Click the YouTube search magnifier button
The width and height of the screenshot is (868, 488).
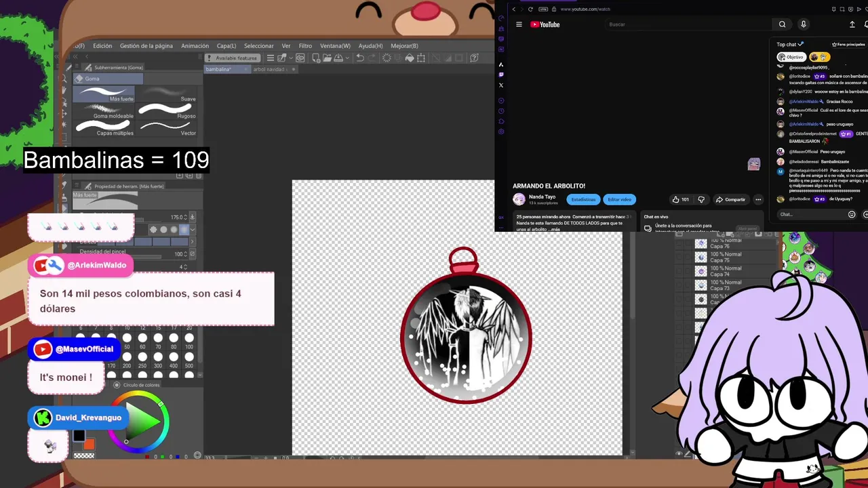tap(782, 24)
